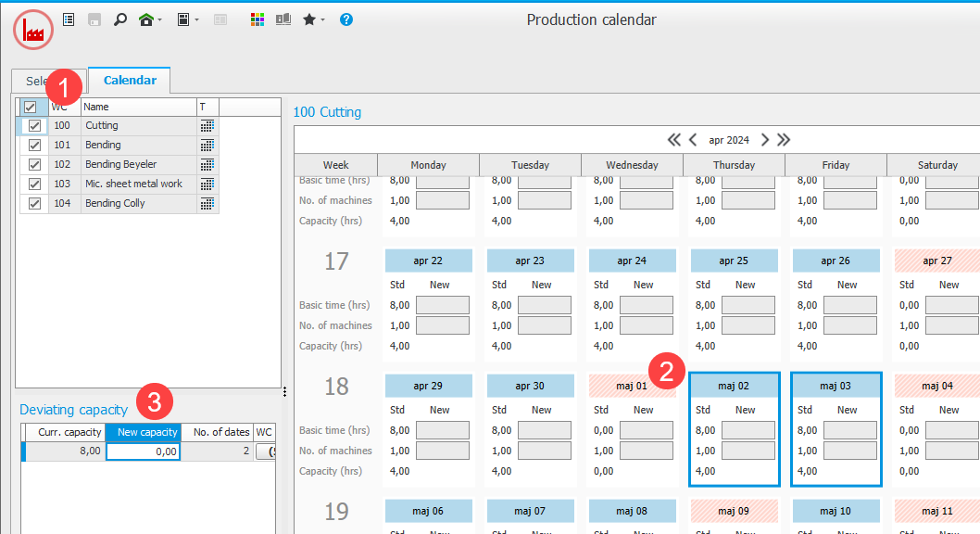Open the list view toolbar icon
The height and width of the screenshot is (534, 980).
69,19
